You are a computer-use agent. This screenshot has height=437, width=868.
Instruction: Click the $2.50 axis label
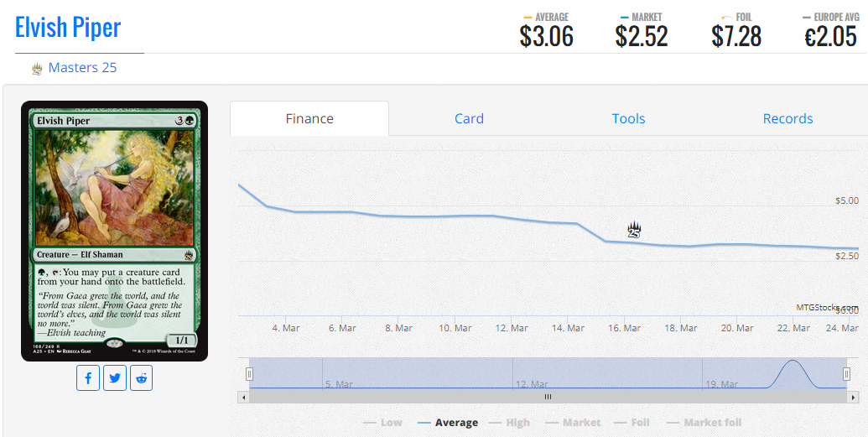(847, 256)
